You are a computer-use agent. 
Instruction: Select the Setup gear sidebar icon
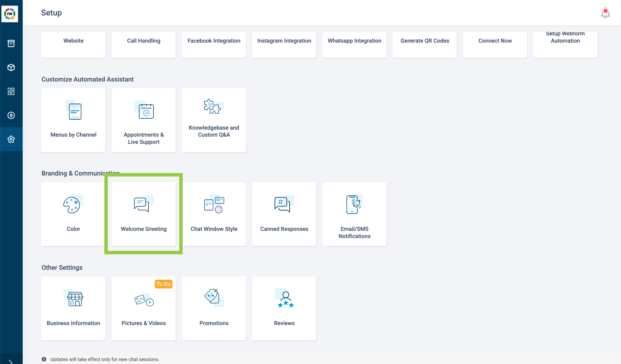pyautogui.click(x=11, y=139)
